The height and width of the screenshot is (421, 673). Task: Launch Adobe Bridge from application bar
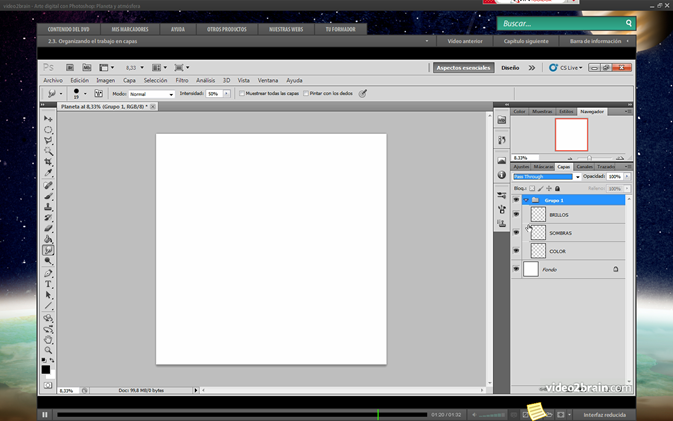(x=70, y=67)
